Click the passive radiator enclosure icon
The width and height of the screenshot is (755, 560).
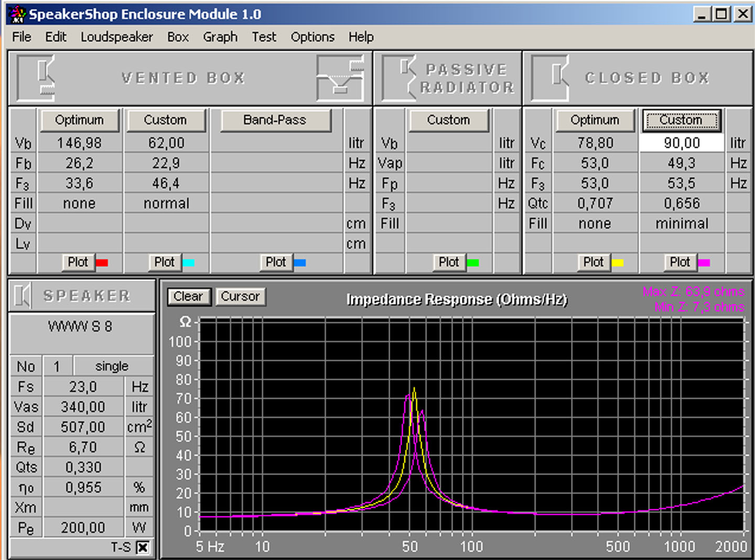[400, 78]
